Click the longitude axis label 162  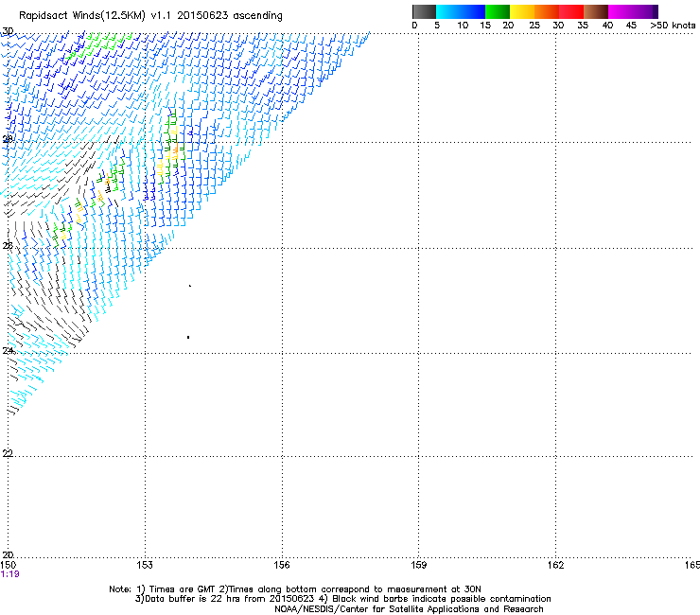pyautogui.click(x=555, y=565)
